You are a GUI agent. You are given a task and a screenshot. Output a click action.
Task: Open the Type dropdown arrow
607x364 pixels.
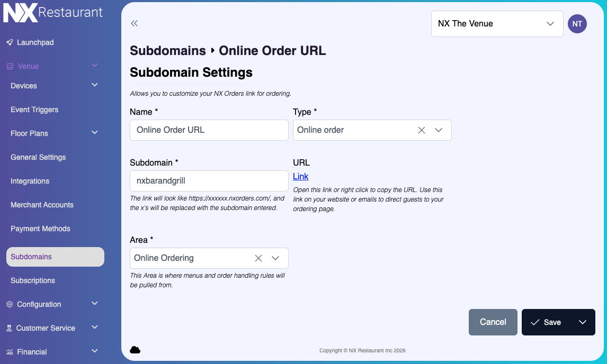[438, 130]
